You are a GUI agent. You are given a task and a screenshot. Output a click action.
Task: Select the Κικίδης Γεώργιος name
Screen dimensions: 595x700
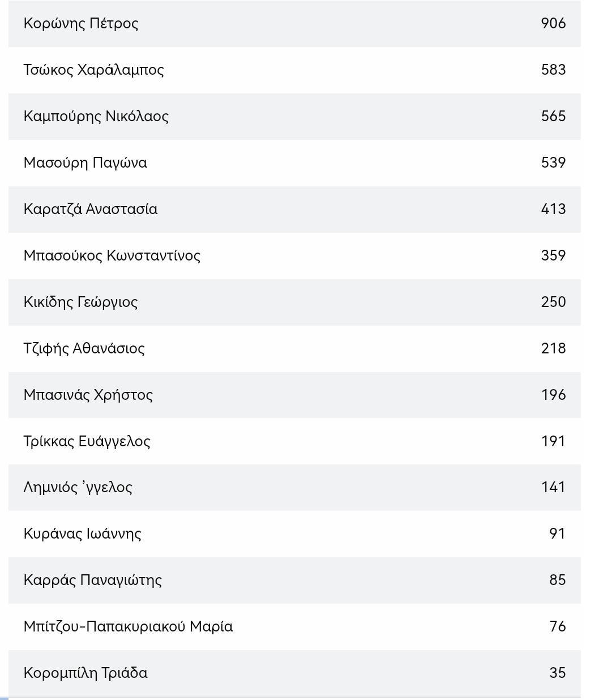coord(81,302)
